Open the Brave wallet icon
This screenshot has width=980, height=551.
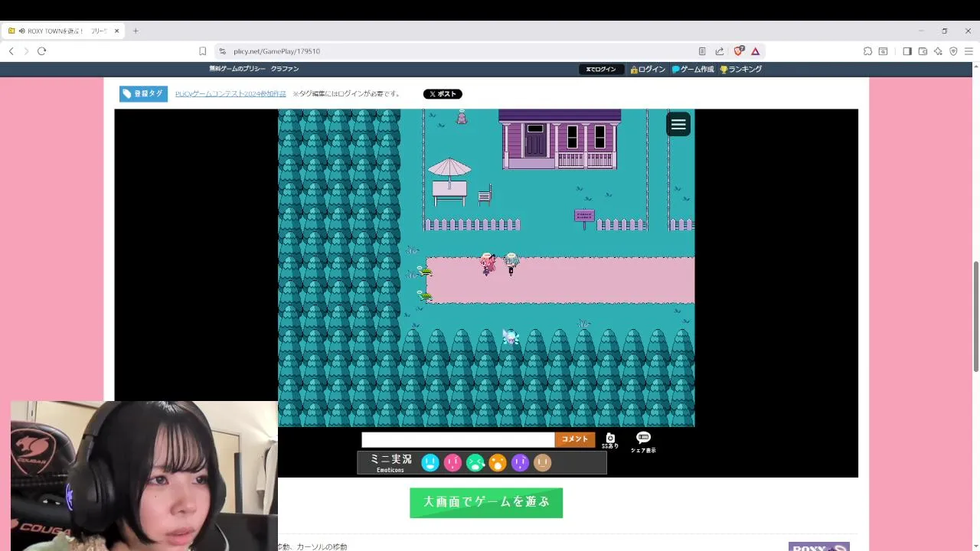click(x=923, y=51)
